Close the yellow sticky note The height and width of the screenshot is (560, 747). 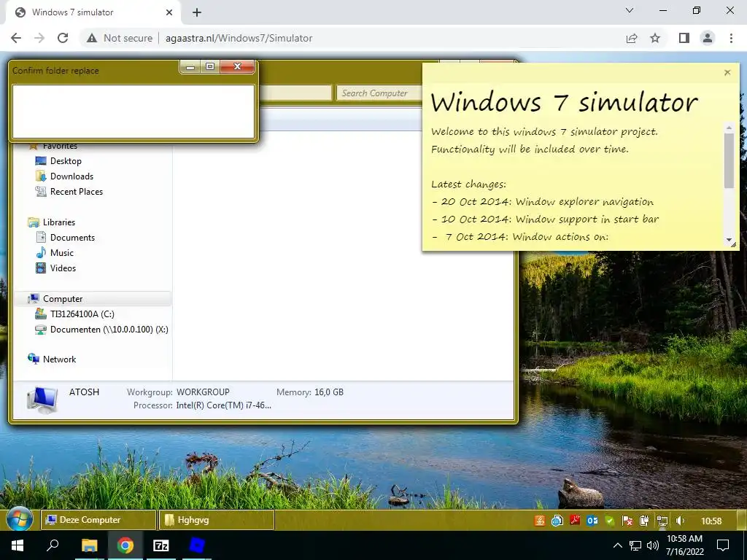tap(727, 72)
